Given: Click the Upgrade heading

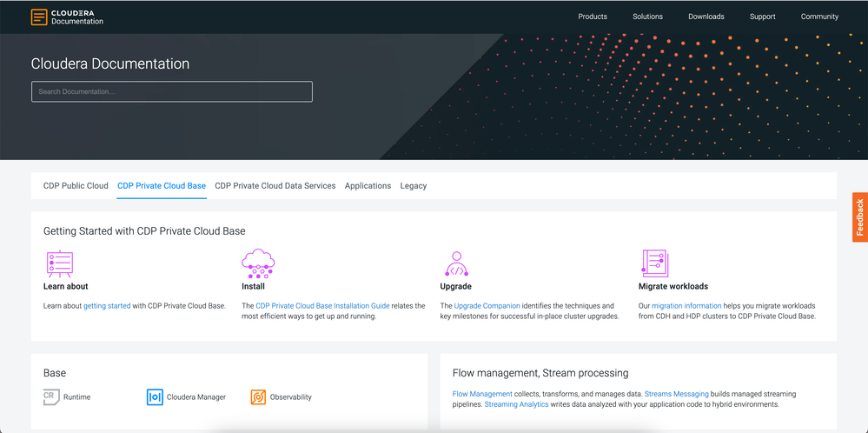Looking at the screenshot, I should tap(455, 287).
